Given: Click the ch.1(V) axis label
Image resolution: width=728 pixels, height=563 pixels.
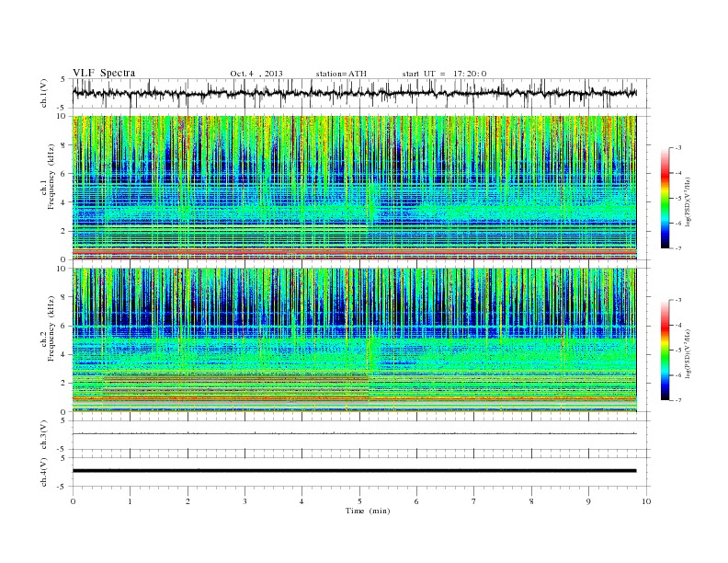Looking at the screenshot, I should click(x=43, y=93).
